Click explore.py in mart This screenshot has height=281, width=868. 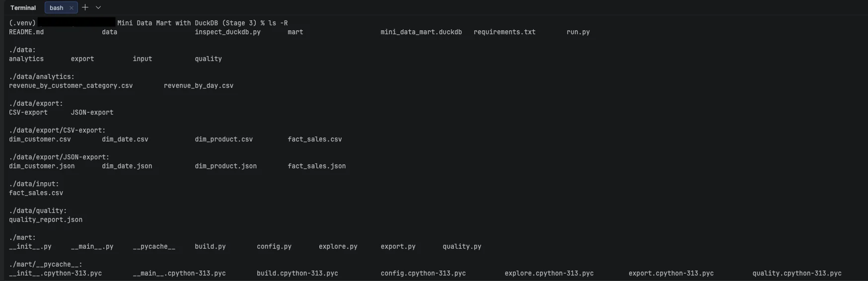tap(338, 247)
